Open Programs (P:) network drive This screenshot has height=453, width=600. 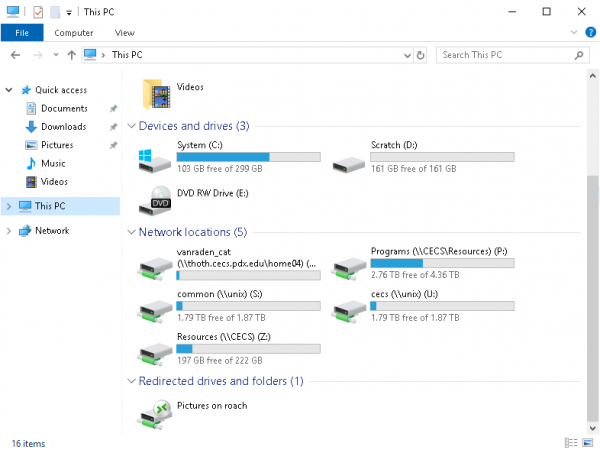(350, 264)
